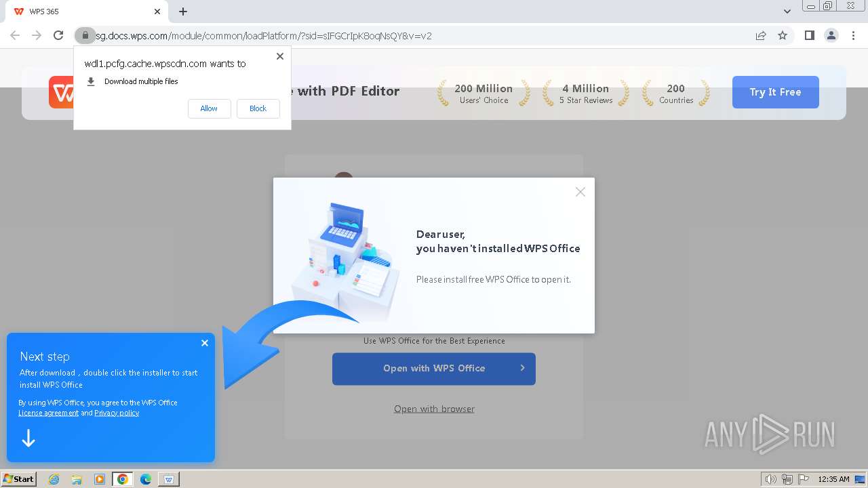This screenshot has height=488, width=868.
Task: Click the Try It Free button
Action: pos(776,92)
